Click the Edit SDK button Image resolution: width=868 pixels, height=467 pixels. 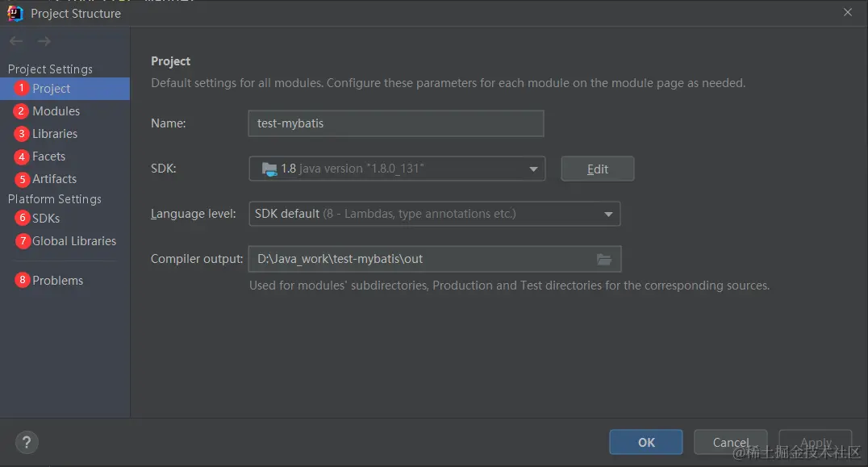(x=598, y=169)
